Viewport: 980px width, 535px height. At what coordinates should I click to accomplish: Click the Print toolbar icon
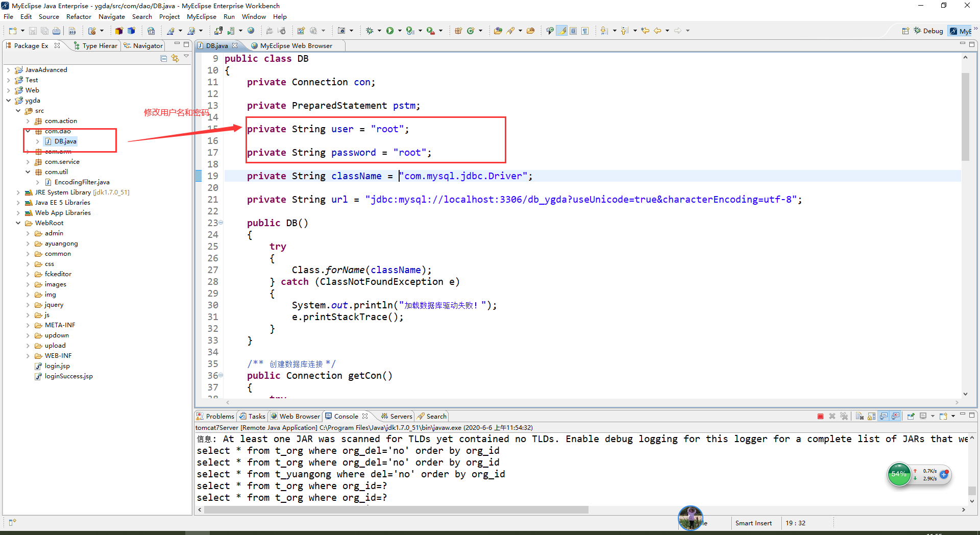coord(56,31)
